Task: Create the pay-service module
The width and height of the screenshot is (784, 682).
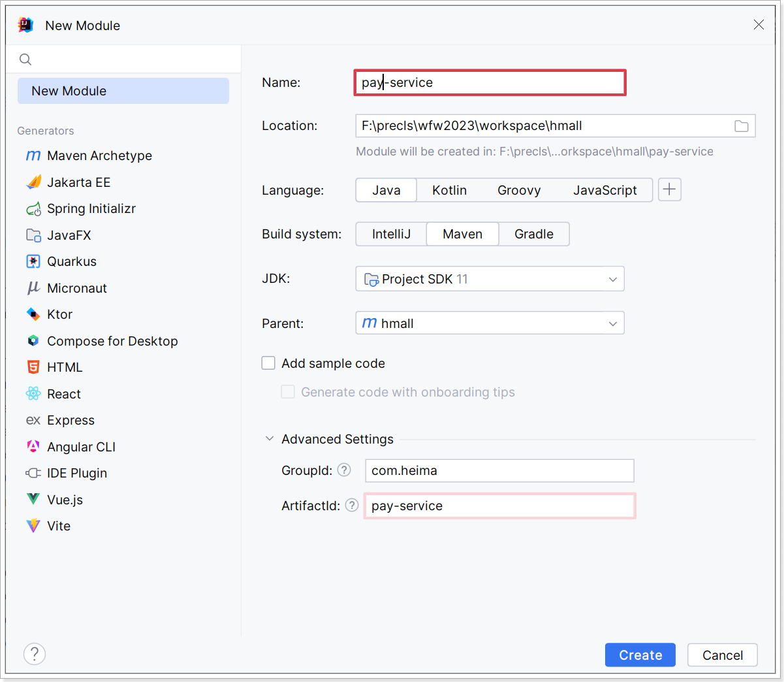Action: [x=640, y=655]
